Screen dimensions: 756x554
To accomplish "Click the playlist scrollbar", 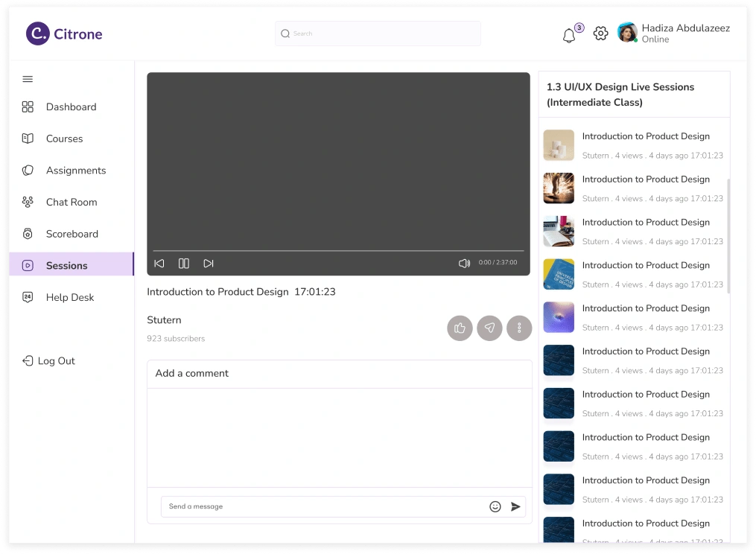I will click(728, 236).
